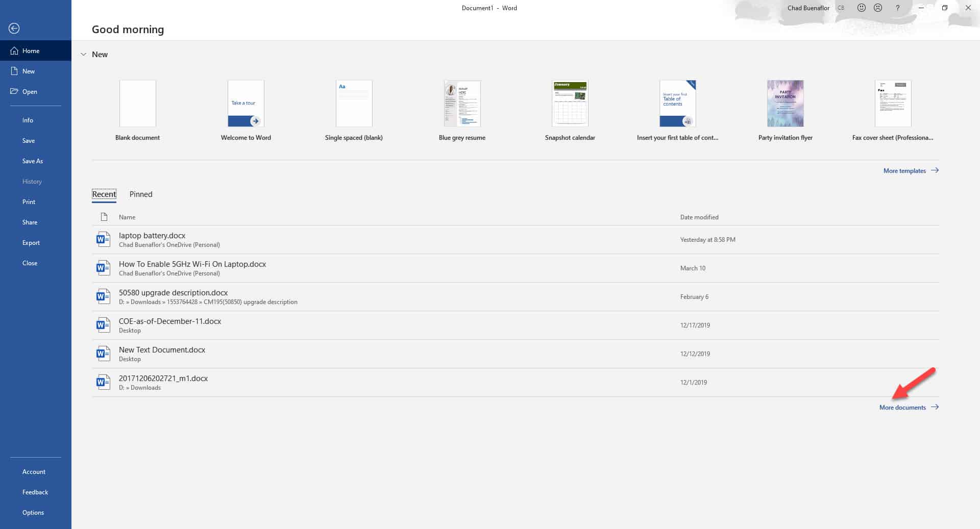Open the Welcome to Word tour template

click(x=246, y=111)
